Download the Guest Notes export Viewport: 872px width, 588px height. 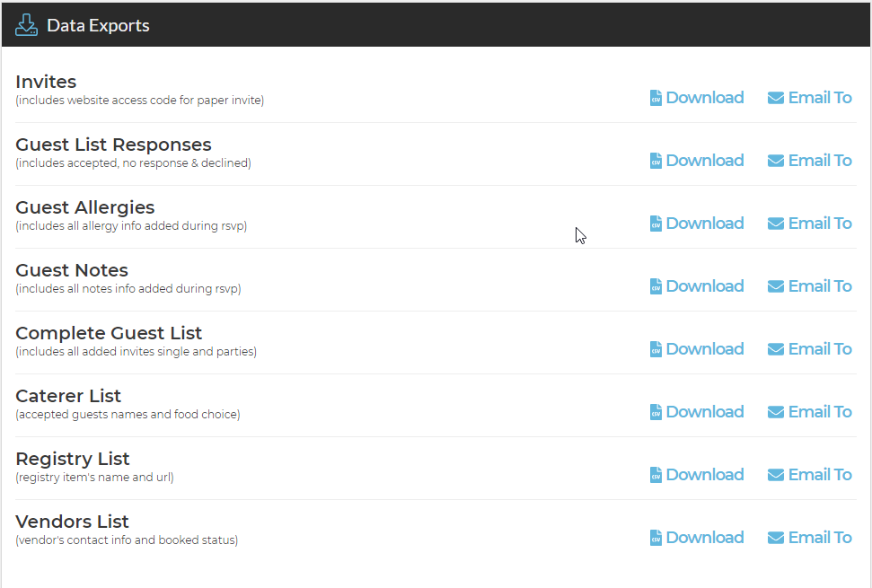697,286
